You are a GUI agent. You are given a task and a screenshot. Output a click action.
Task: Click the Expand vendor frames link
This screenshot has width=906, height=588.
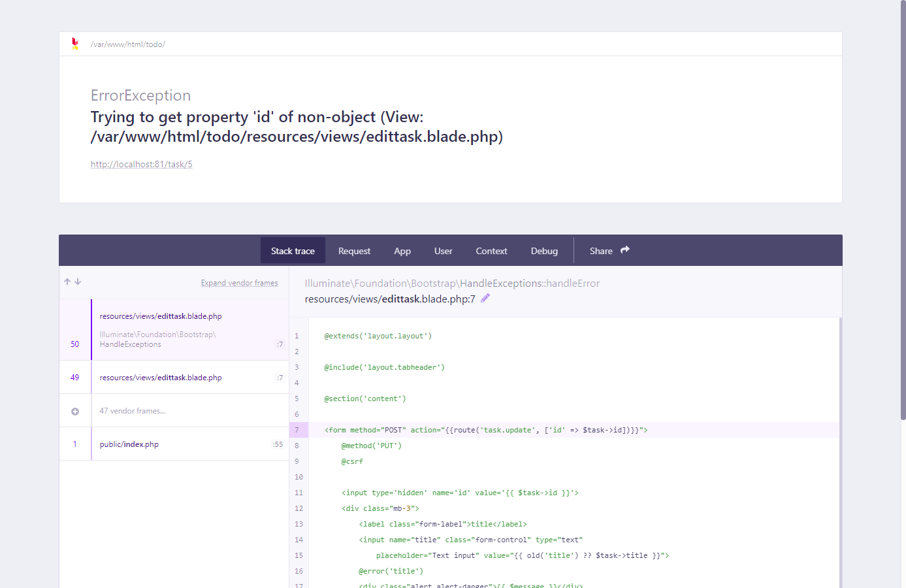point(239,283)
